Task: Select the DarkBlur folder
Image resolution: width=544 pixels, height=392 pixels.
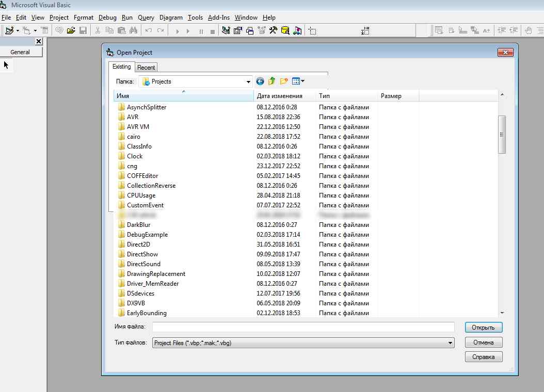Action: 134,224
